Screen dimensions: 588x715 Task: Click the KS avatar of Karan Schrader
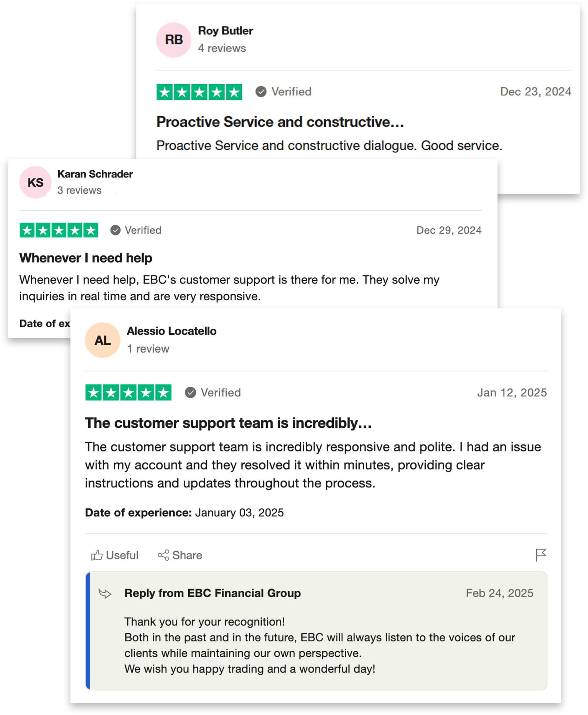(x=35, y=182)
